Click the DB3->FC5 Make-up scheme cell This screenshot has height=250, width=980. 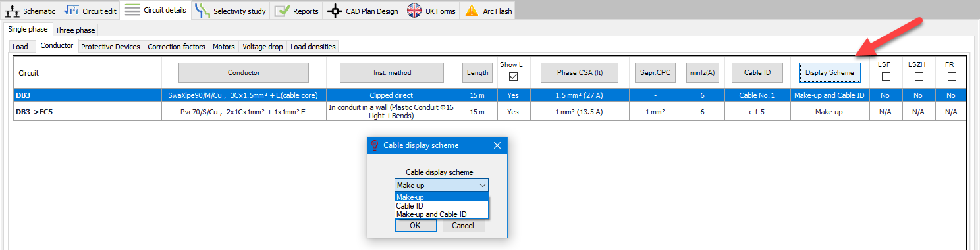pos(829,112)
